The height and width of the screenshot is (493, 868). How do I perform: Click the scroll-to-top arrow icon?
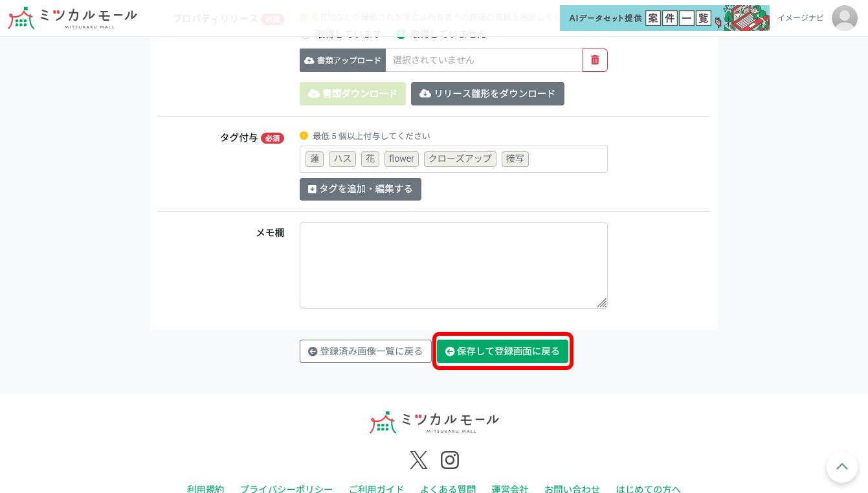pos(841,467)
